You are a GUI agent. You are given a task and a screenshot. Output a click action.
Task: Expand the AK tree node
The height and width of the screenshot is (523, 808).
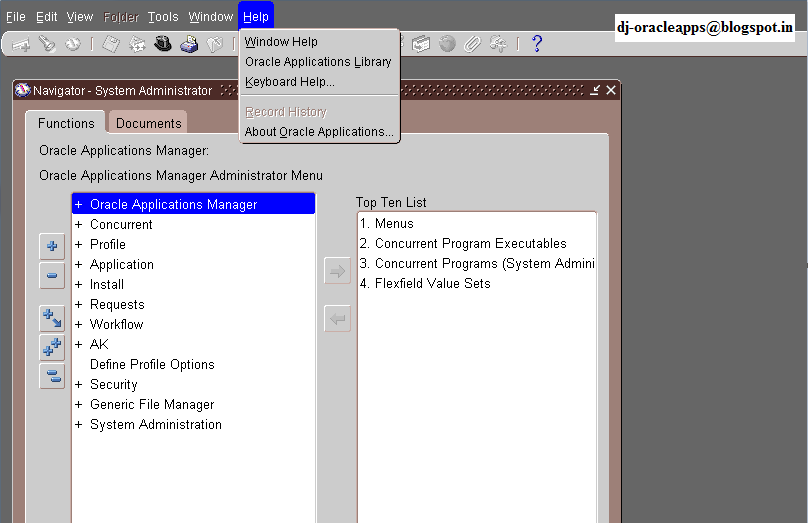[78, 344]
